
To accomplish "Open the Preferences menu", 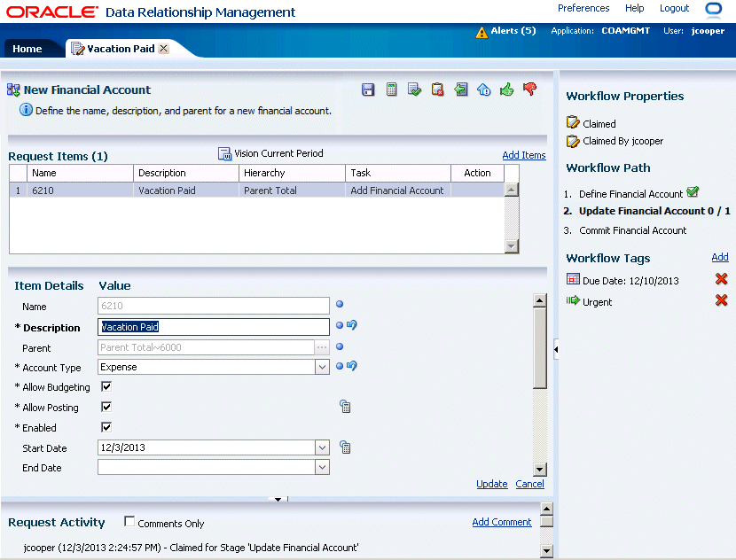I will point(583,9).
